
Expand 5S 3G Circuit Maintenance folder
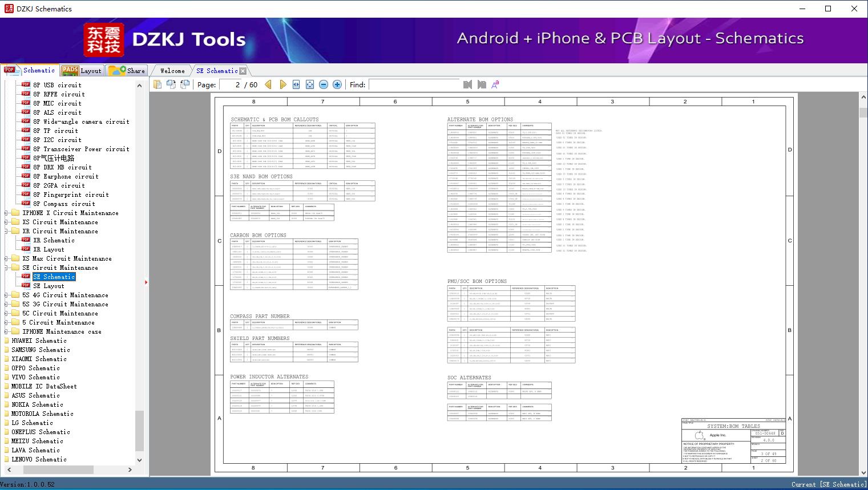[6, 305]
